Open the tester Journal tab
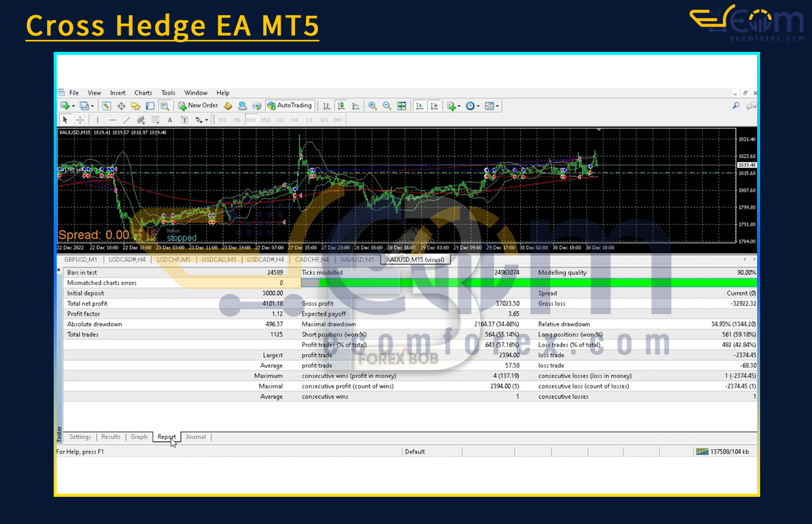Viewport: 812px width, 524px height. (x=195, y=437)
